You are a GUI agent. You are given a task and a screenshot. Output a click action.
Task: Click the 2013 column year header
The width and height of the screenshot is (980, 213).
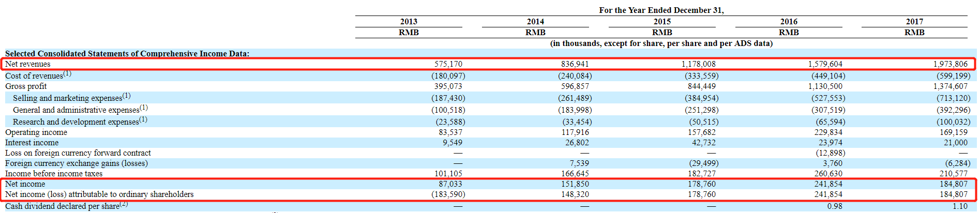tap(409, 22)
